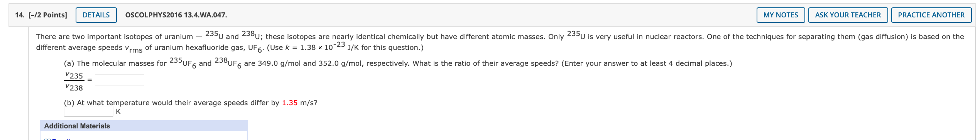Screen dimensions: 980x140
Task: Click the K unit label beside temperature field
Action: (118, 111)
